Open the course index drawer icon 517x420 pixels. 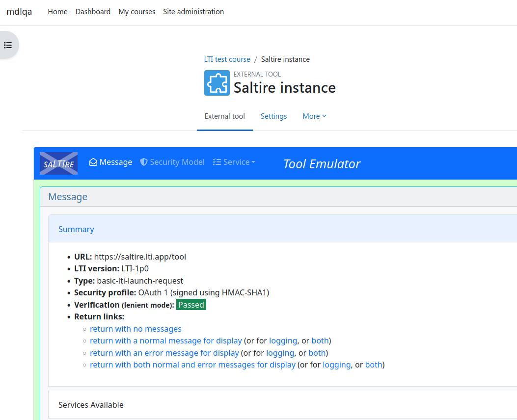click(x=8, y=45)
